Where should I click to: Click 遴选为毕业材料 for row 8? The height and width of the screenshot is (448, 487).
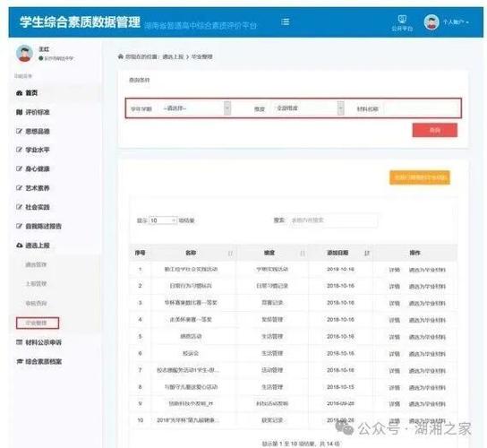(427, 387)
